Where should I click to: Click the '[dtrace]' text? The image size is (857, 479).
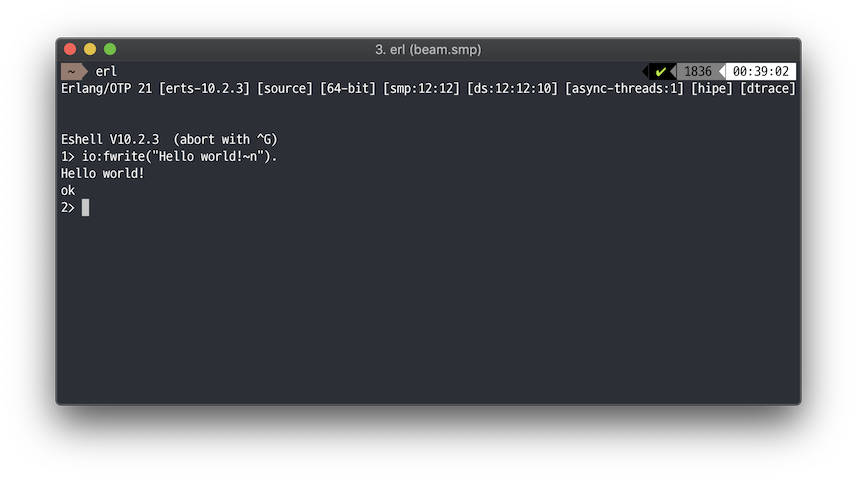click(x=768, y=89)
